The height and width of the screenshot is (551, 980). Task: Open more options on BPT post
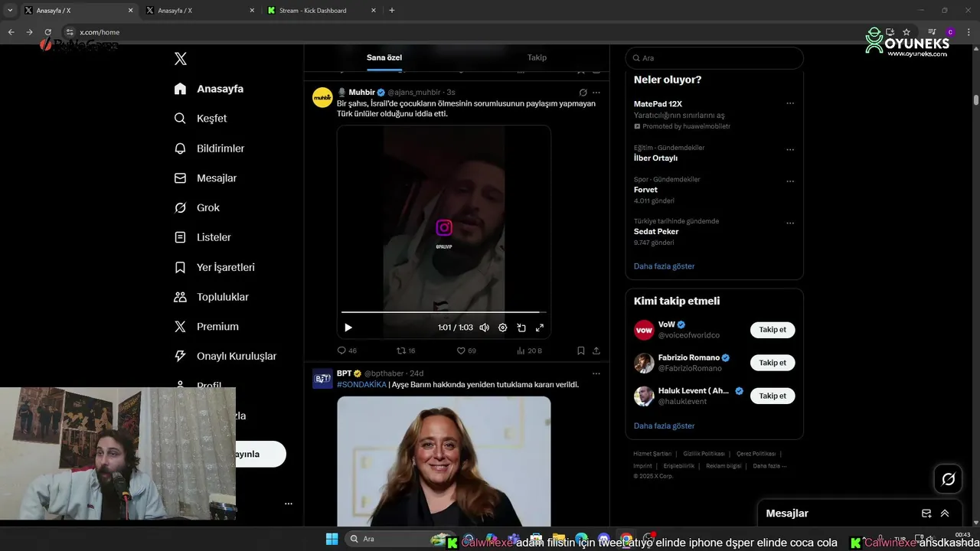[x=596, y=373]
